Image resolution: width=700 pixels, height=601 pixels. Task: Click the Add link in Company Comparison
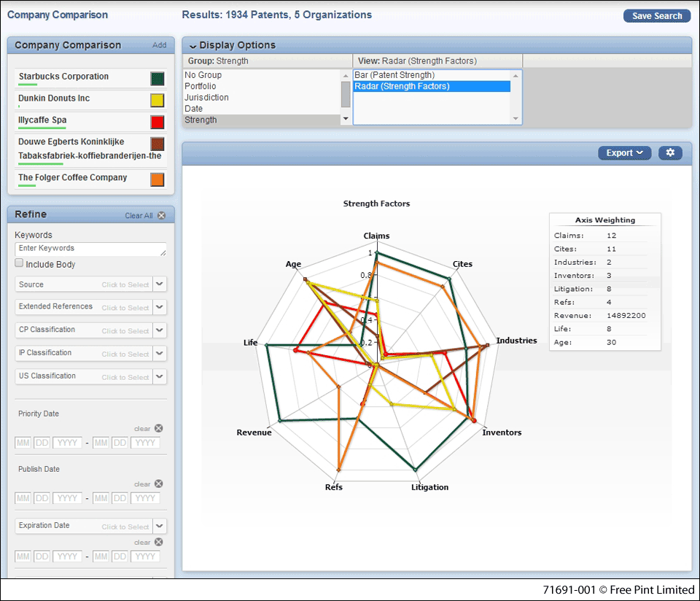(x=159, y=45)
